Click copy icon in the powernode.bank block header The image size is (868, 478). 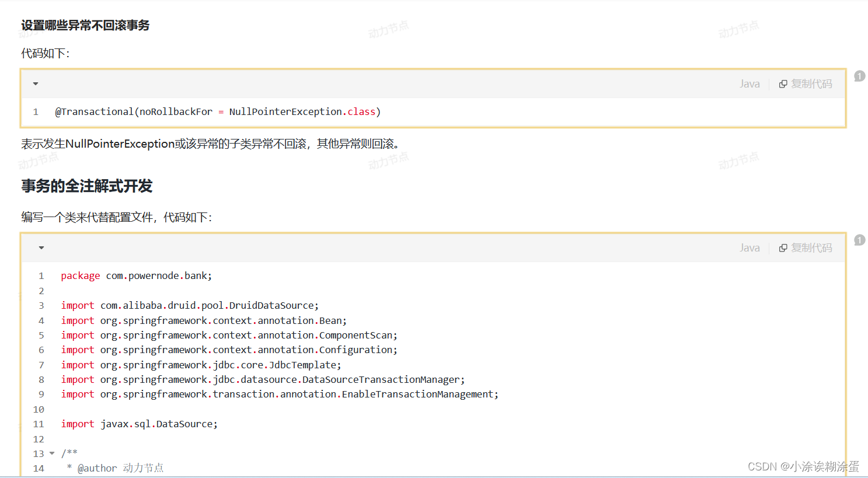click(x=783, y=248)
